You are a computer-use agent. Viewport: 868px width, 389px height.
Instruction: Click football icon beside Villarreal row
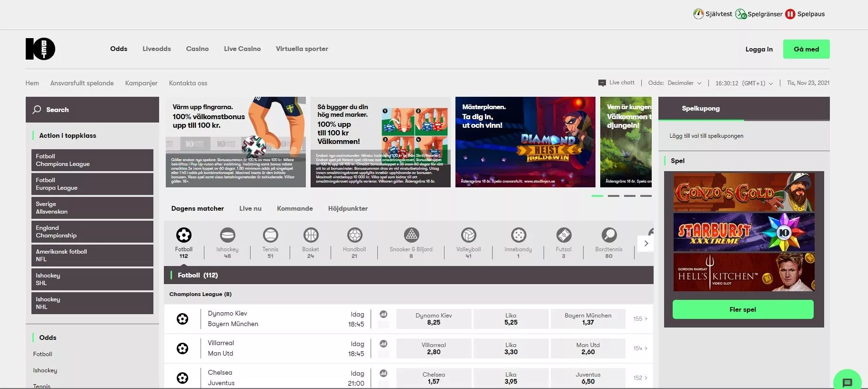coord(182,348)
